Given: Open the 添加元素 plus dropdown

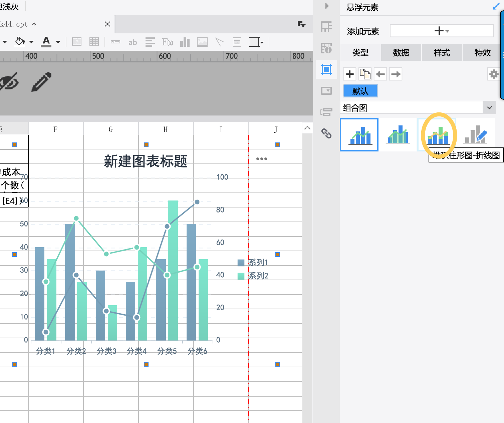Looking at the screenshot, I should (x=442, y=31).
